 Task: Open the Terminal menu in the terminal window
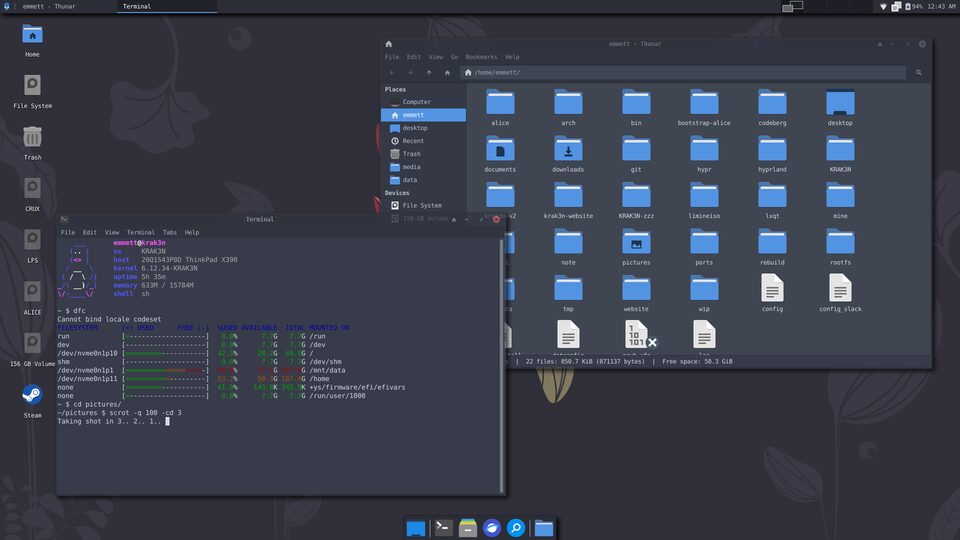pyautogui.click(x=141, y=233)
